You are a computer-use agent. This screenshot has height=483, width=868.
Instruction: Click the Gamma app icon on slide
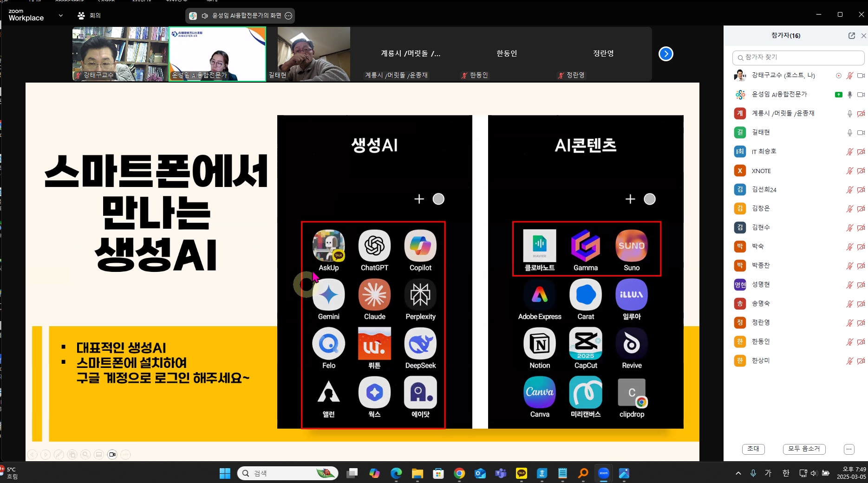coord(586,246)
